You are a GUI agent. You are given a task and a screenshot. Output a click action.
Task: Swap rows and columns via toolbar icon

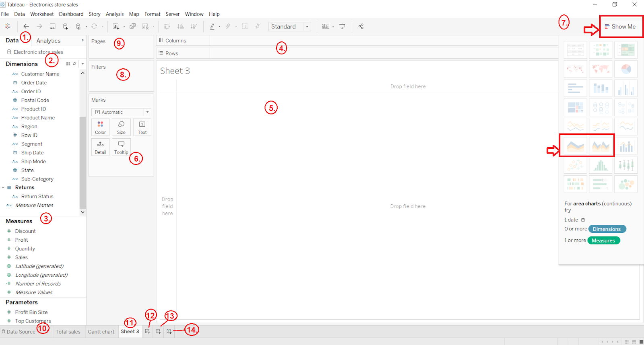point(167,27)
